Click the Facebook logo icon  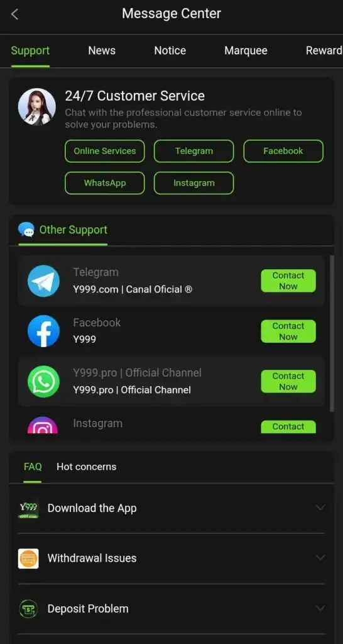tap(43, 331)
